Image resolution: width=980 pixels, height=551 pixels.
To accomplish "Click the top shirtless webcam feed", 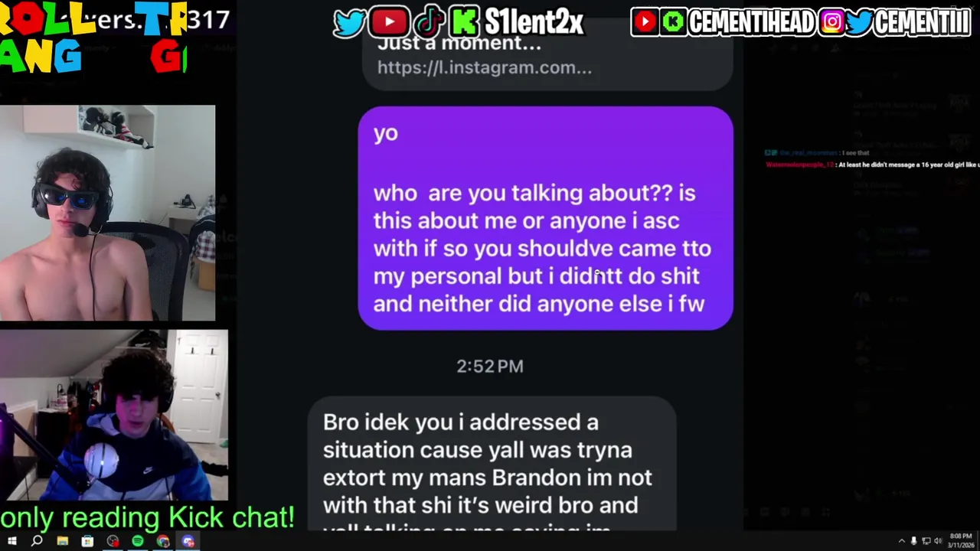I will coord(108,213).
